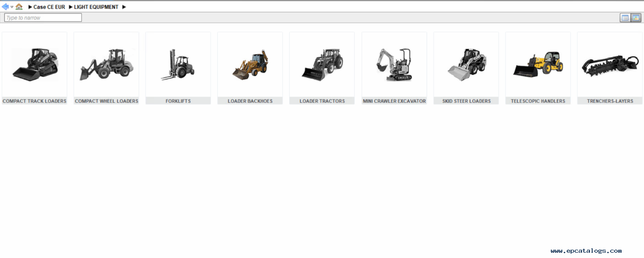Select the COMPACT WHEEL LOADERS label

point(106,101)
